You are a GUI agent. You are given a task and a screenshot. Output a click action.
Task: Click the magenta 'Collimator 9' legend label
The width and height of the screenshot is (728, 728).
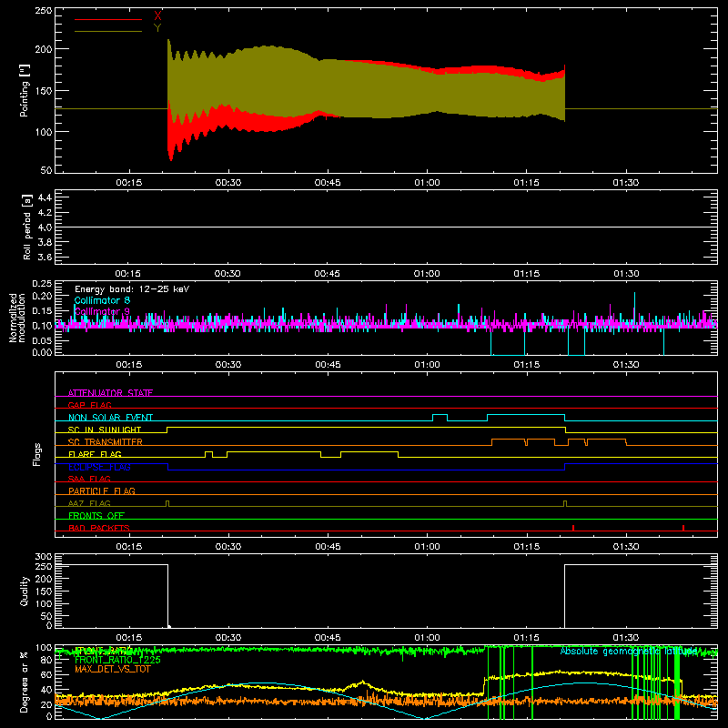tap(102, 311)
